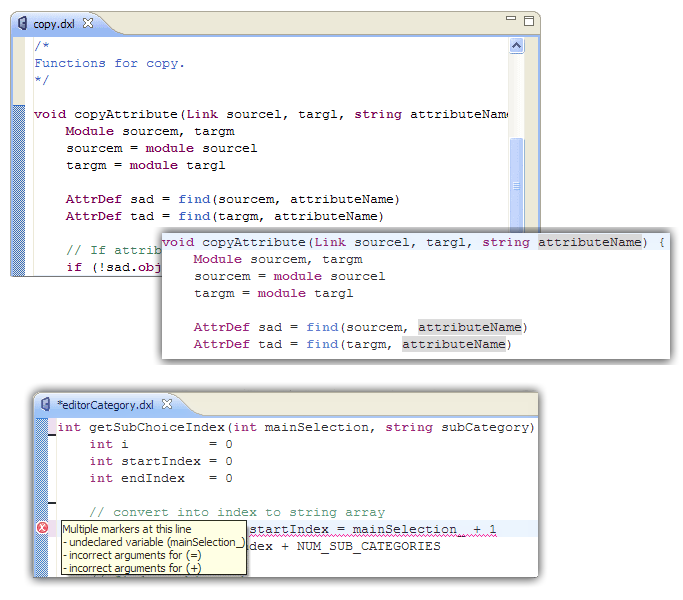Viewport: 683px width, 600px height.
Task: Click highlighted attributeName in popup 'tad' line
Action: [453, 344]
